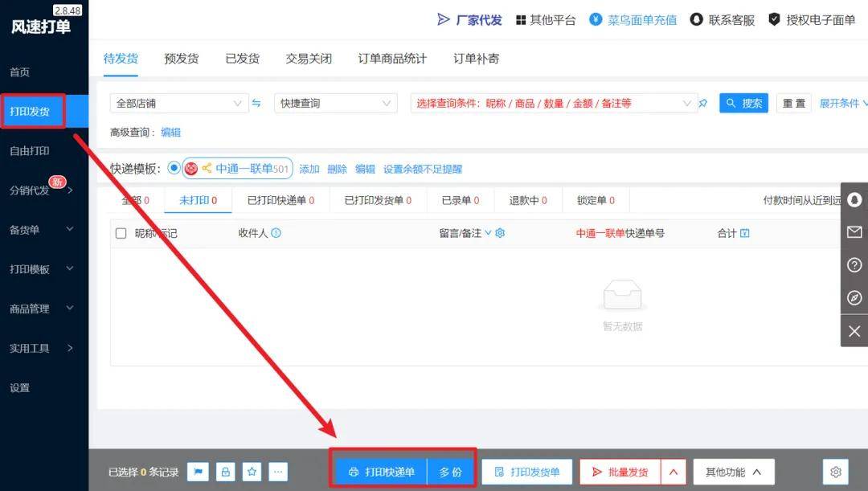Screen dimensions: 868x491
Task: Expand the arrow next to 批量发货
Action: (674, 472)
